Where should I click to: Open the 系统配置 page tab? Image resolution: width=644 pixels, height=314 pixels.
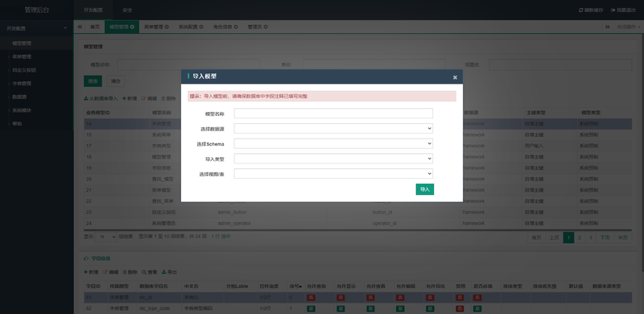click(188, 27)
